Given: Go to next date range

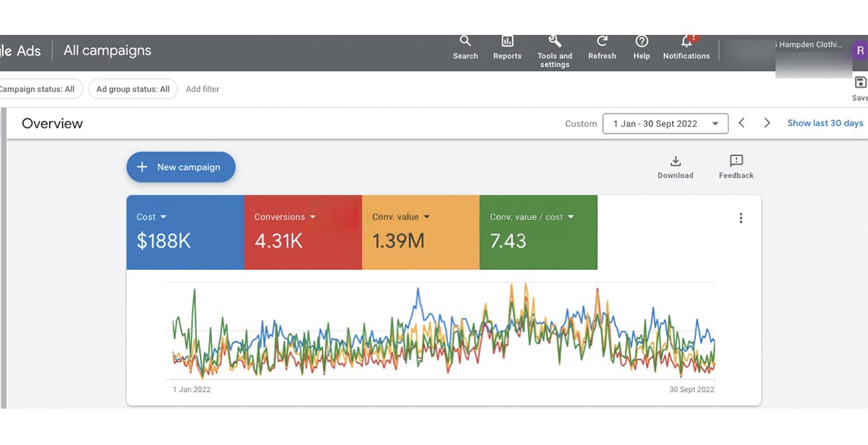Looking at the screenshot, I should (767, 123).
